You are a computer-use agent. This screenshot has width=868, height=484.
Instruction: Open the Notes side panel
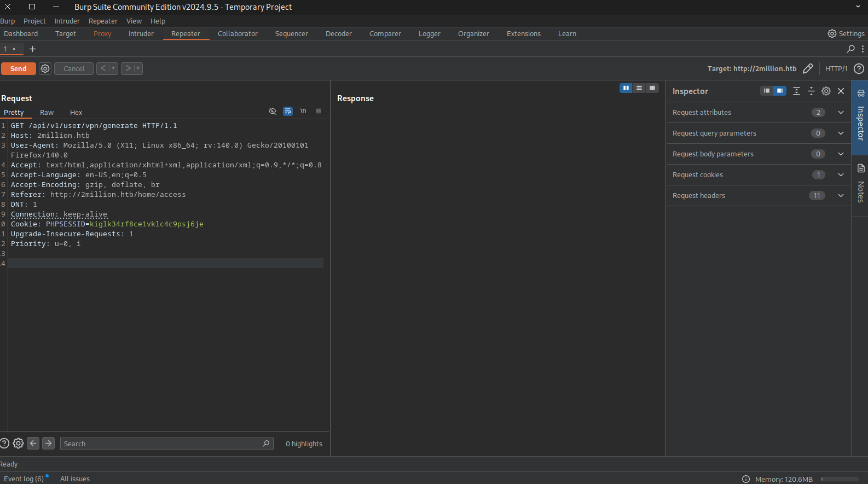[860, 183]
